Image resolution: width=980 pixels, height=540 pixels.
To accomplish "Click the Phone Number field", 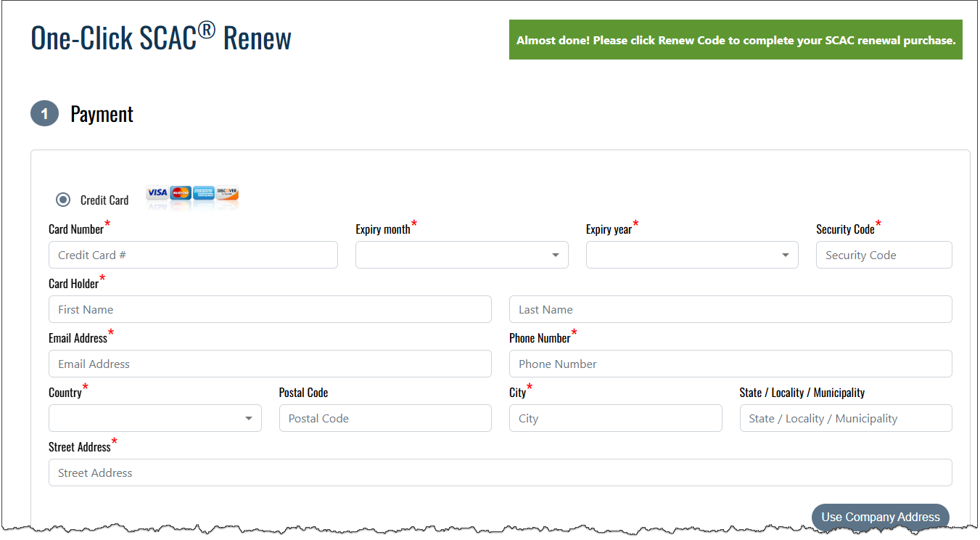I will coord(730,364).
